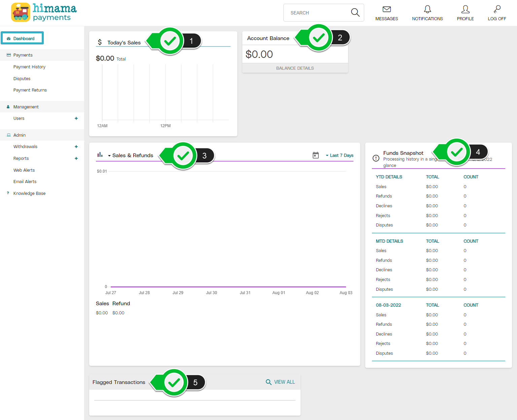Open the Profile icon in the header

point(465,9)
